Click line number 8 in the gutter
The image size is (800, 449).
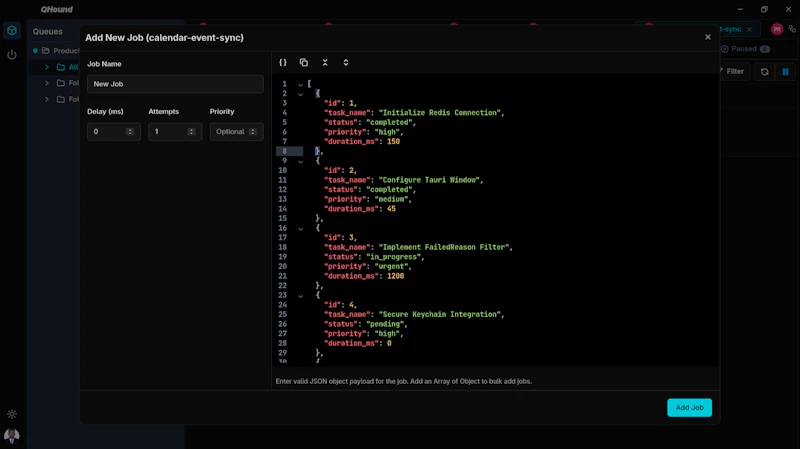[x=285, y=151]
